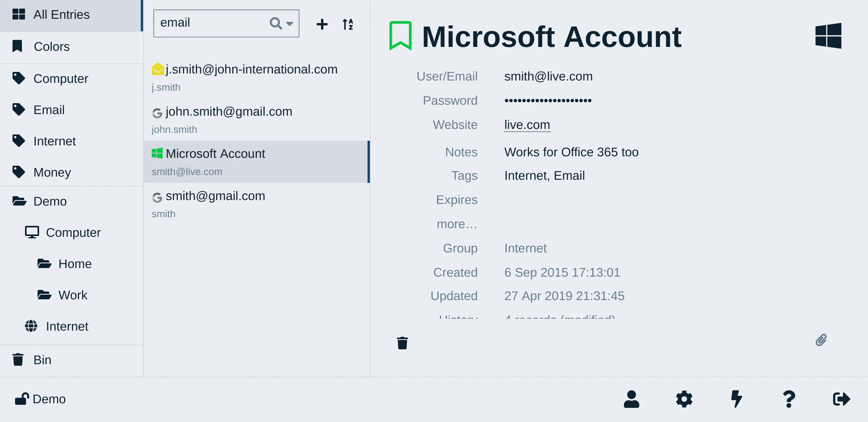This screenshot has height=422, width=868.
Task: Click the Windows logo entry icon
Action: point(828,36)
